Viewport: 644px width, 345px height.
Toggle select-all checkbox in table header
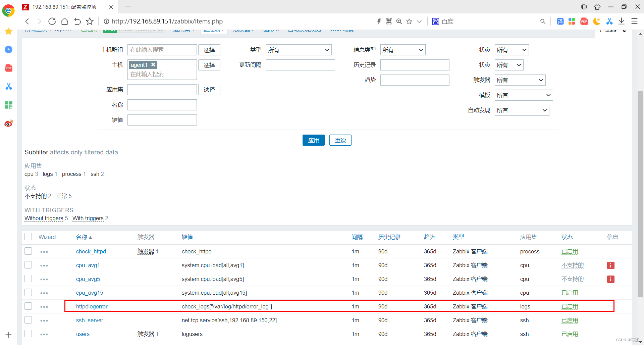click(28, 237)
